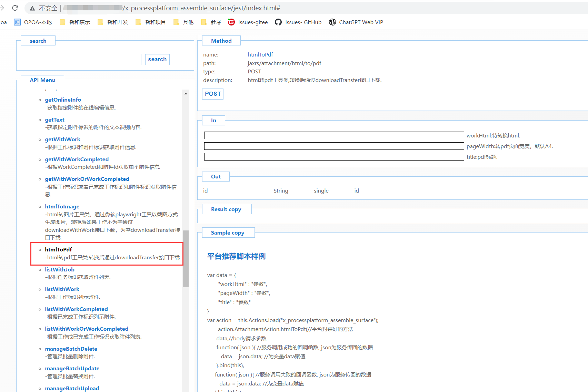Focus the API search text field

pyautogui.click(x=81, y=60)
